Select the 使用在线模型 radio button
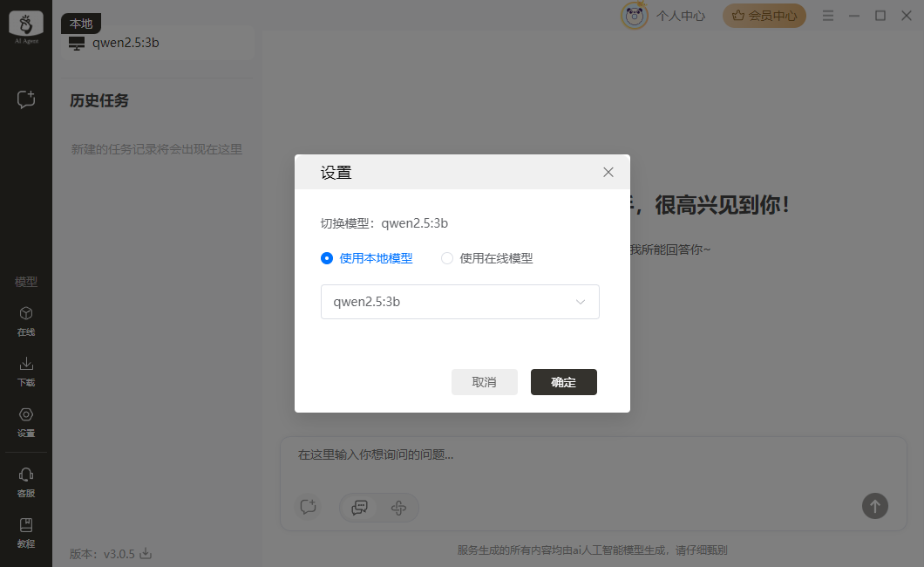The width and height of the screenshot is (924, 567). (x=447, y=258)
